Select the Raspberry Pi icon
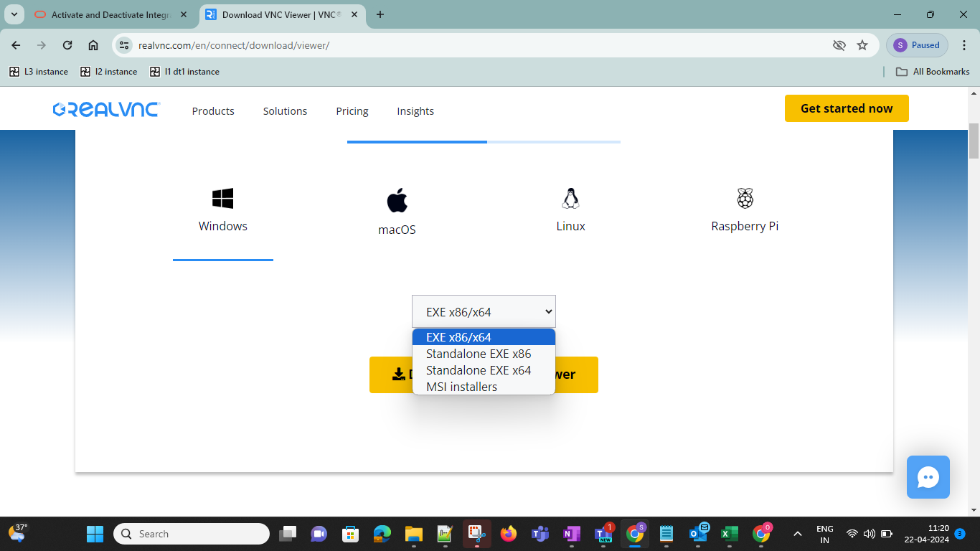Image resolution: width=980 pixels, height=551 pixels. tap(745, 198)
